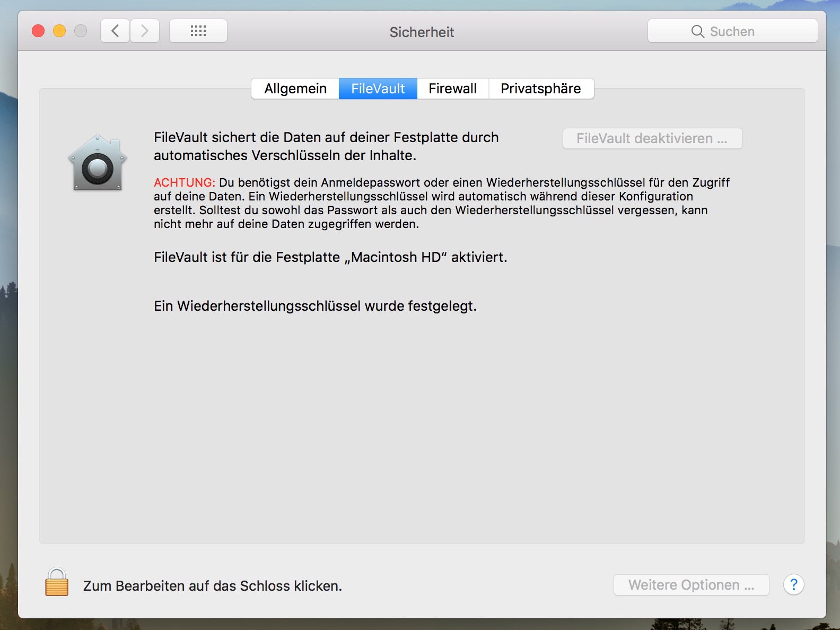Open the Firewall tab
This screenshot has height=630, width=840.
[453, 89]
